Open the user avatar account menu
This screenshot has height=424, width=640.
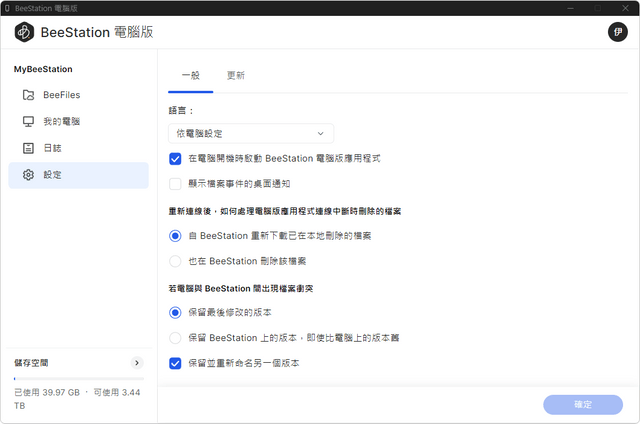coord(618,32)
